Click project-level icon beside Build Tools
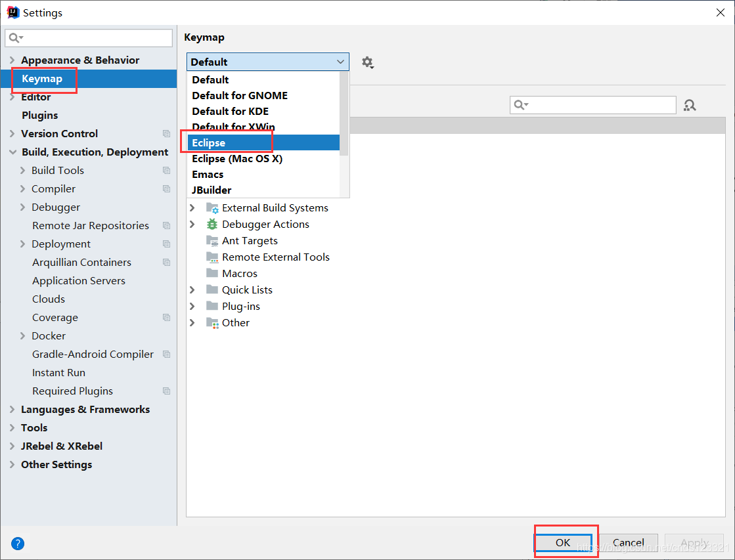Screen dimensions: 735x560 pyautogui.click(x=166, y=171)
